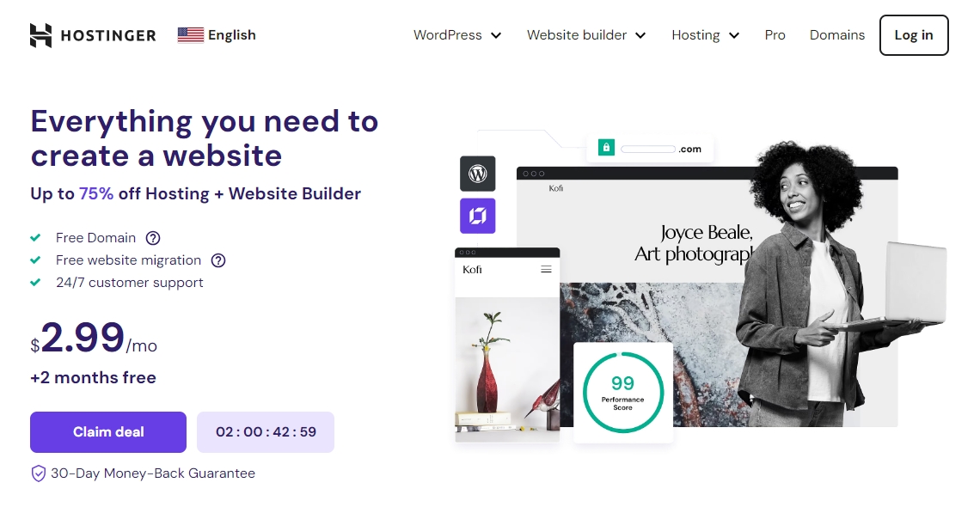
Task: Click the Free Domain green checkmark
Action: coord(35,238)
